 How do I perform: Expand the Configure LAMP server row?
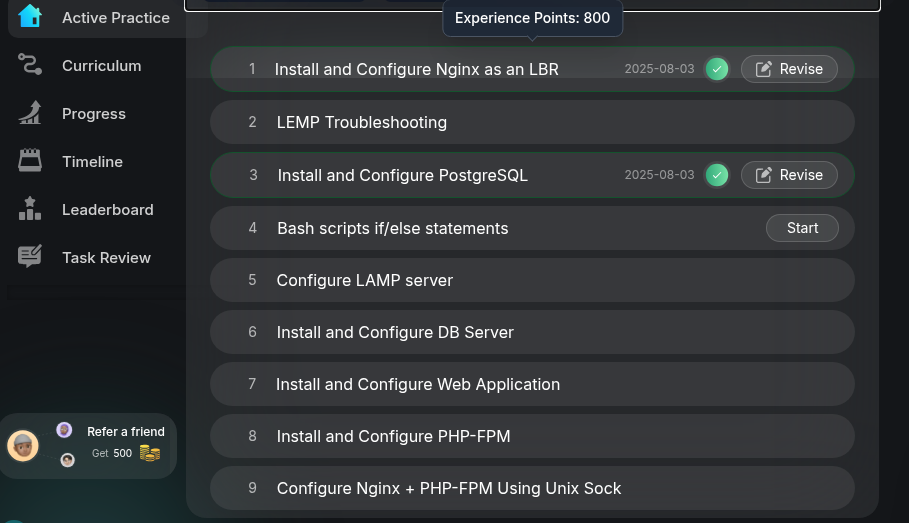[x=532, y=280]
